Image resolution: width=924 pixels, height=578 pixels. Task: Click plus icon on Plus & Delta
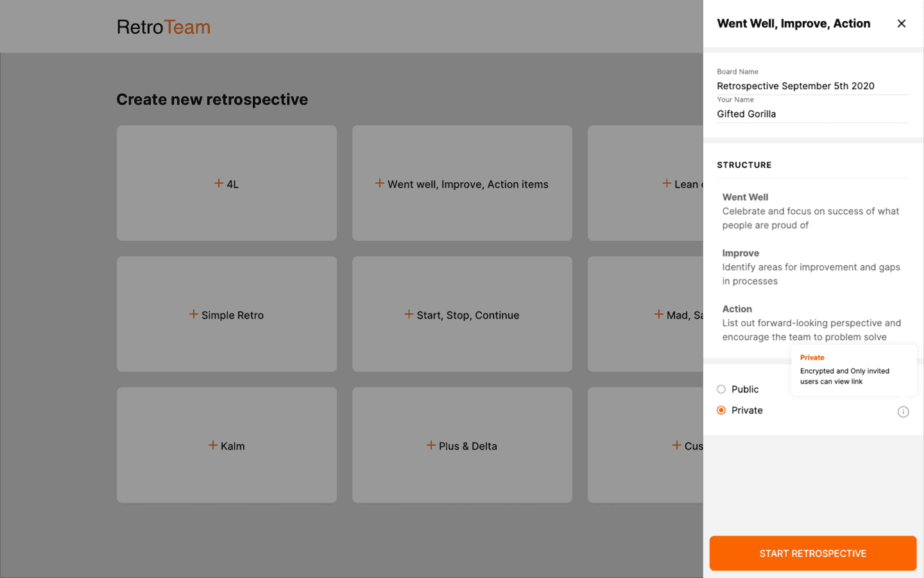pyautogui.click(x=431, y=445)
